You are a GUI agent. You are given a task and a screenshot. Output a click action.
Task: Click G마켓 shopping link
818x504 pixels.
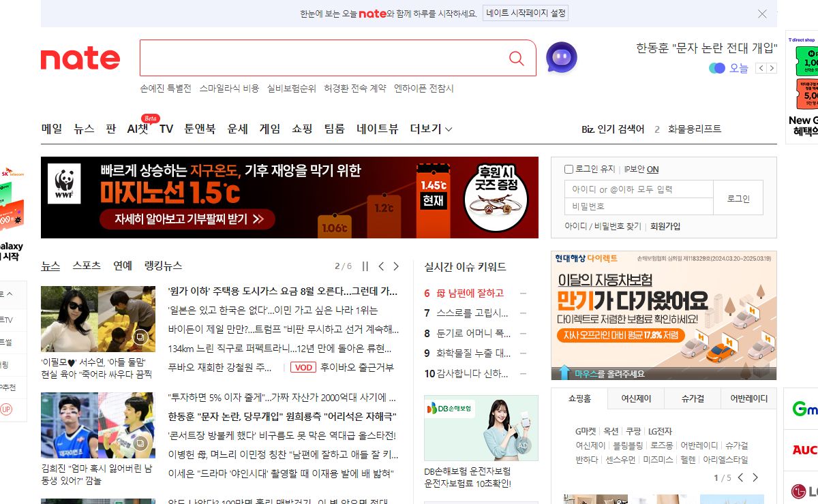coord(586,431)
